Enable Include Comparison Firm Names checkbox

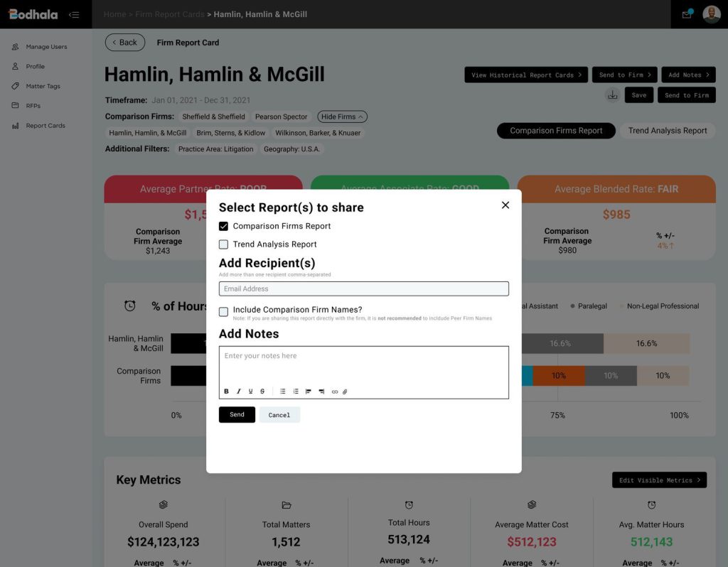click(x=223, y=312)
